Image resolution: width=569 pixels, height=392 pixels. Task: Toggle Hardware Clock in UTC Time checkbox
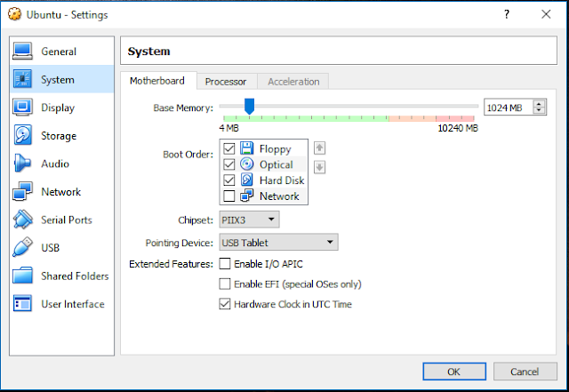[225, 304]
